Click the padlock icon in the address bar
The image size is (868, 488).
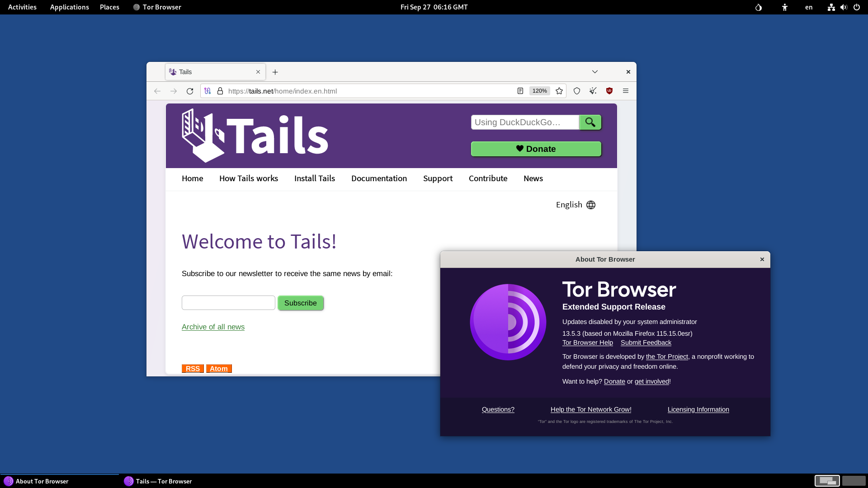tap(220, 91)
